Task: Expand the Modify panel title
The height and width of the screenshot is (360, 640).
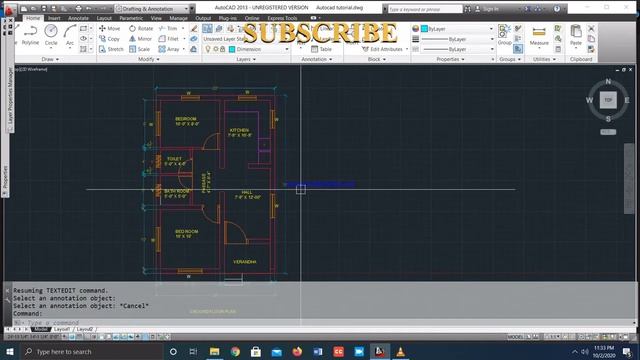Action: pyautogui.click(x=149, y=59)
